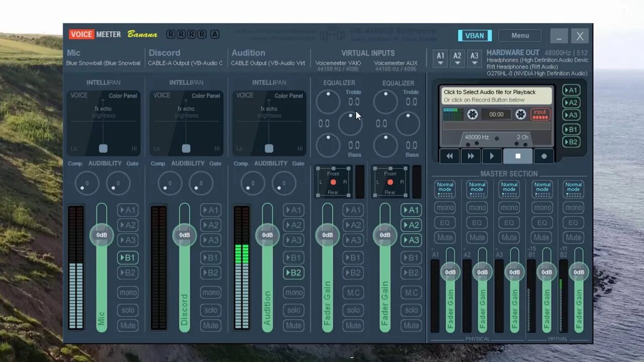Select input device for Discord strip

[x=185, y=63]
